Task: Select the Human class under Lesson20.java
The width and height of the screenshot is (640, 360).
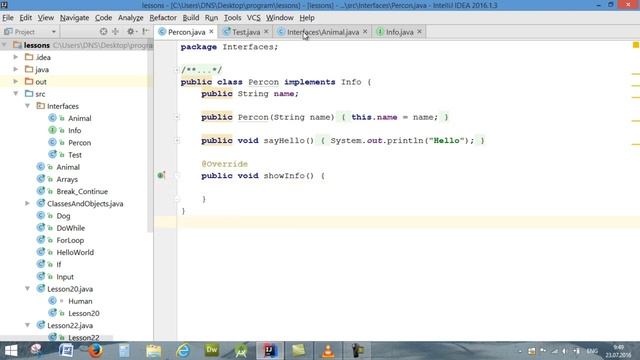Action: [80, 301]
